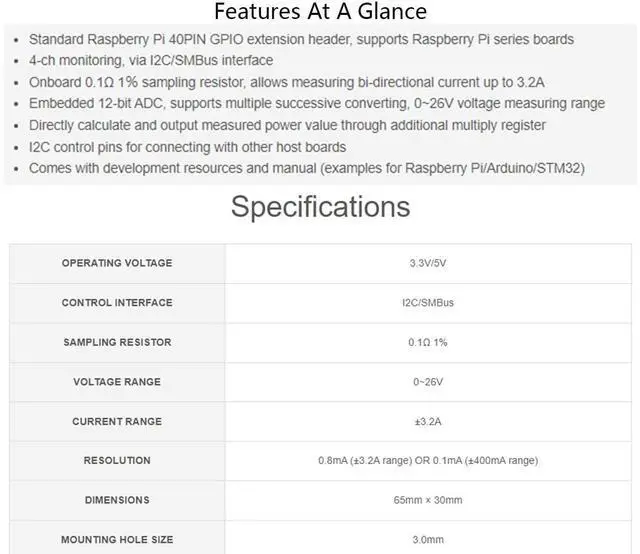Select the "I2C/SMBus" table value
Screen dimensions: 640x554
tap(428, 303)
